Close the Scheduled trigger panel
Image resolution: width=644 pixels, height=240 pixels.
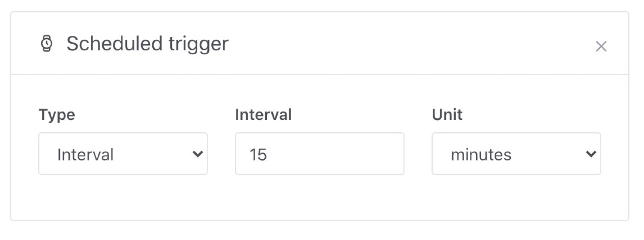(x=601, y=47)
